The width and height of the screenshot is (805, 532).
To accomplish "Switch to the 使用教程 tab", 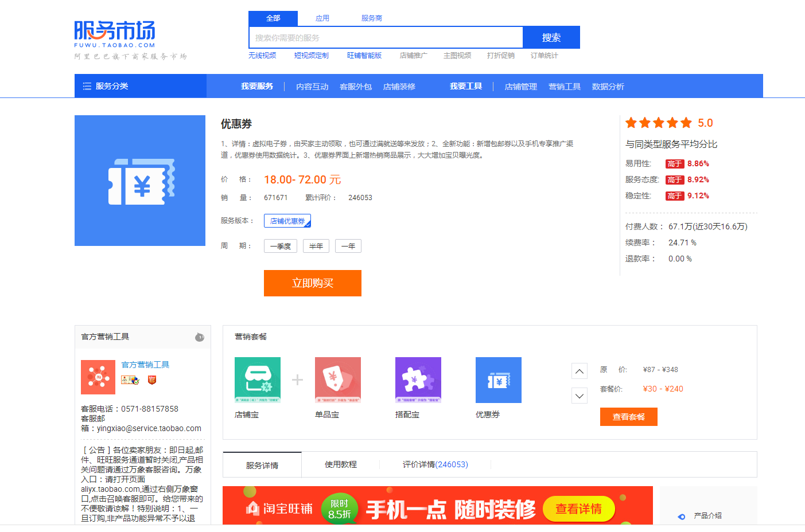I will (341, 464).
